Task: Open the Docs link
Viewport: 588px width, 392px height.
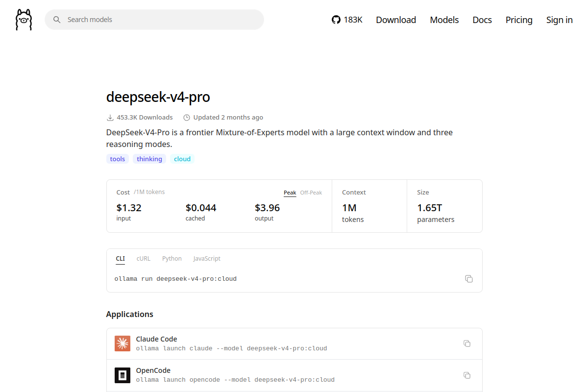Action: (482, 20)
